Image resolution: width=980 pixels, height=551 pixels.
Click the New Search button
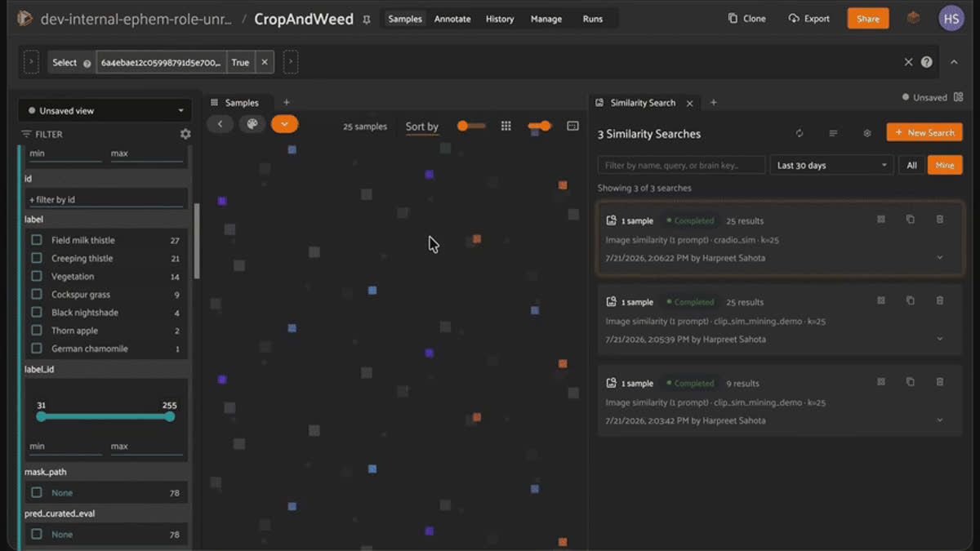tap(924, 132)
